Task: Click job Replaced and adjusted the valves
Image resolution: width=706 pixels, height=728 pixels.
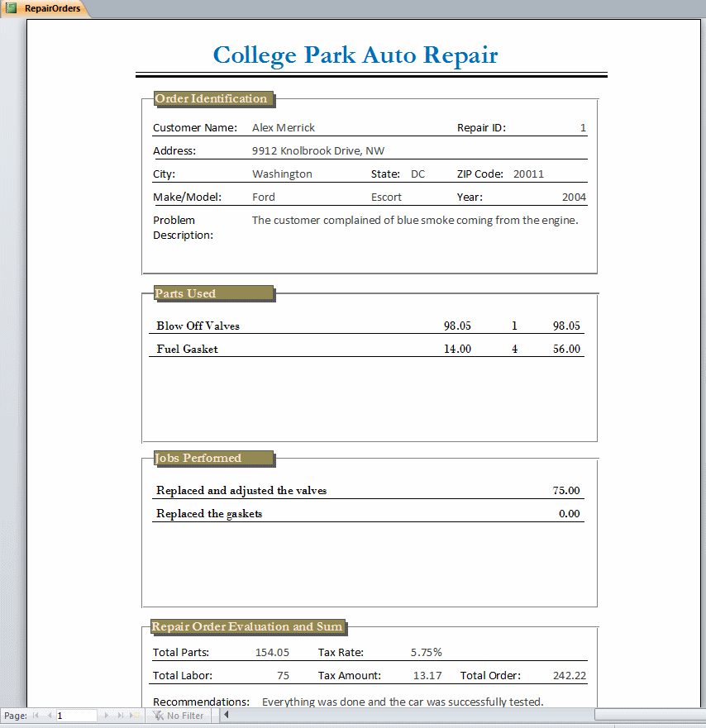Action: [241, 491]
